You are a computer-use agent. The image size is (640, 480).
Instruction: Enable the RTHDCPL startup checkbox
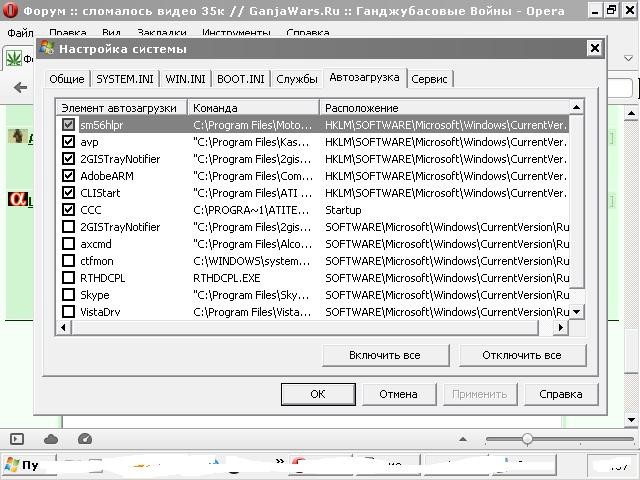tap(68, 278)
